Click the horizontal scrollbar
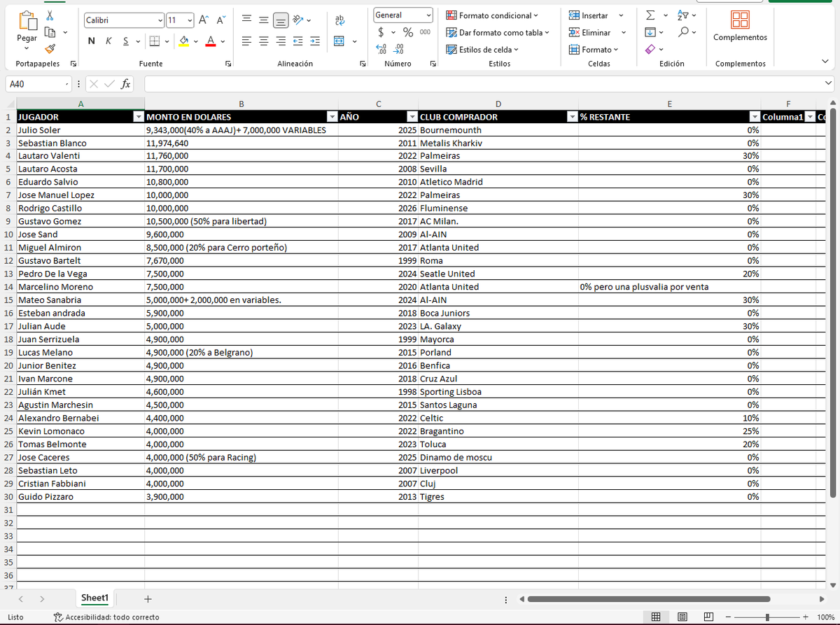This screenshot has height=625, width=840. [x=649, y=599]
